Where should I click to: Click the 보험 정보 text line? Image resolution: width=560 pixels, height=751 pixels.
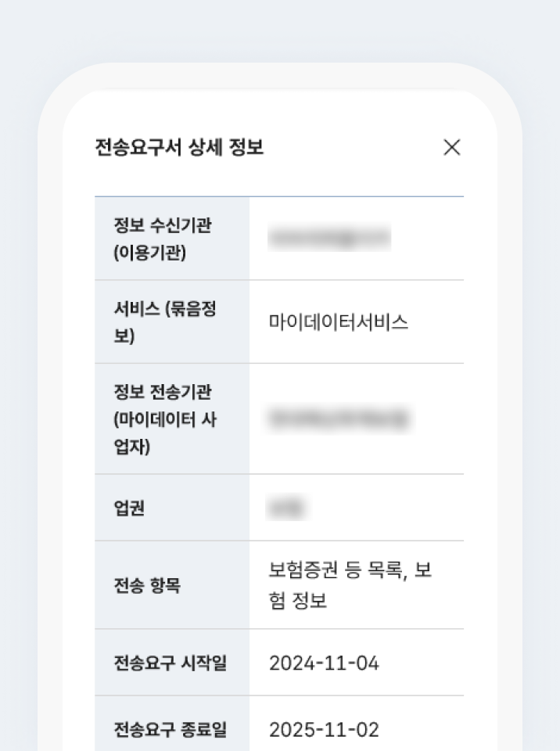297,600
